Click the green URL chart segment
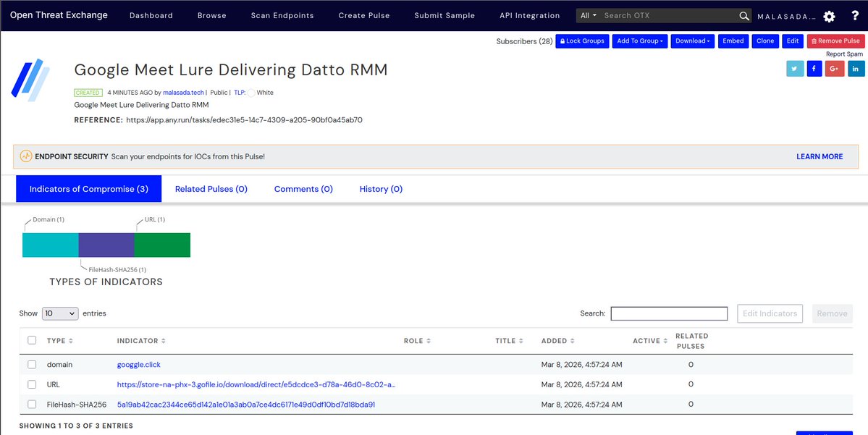 [162, 245]
